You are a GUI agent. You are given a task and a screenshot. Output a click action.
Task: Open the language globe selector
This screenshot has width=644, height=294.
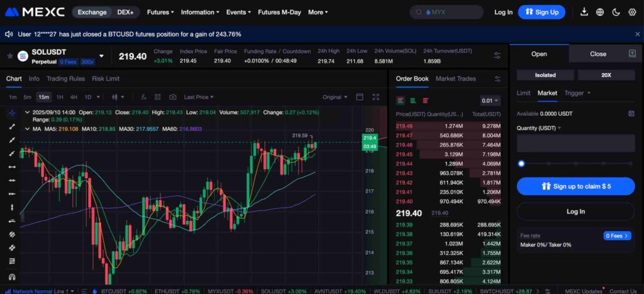pyautogui.click(x=600, y=12)
